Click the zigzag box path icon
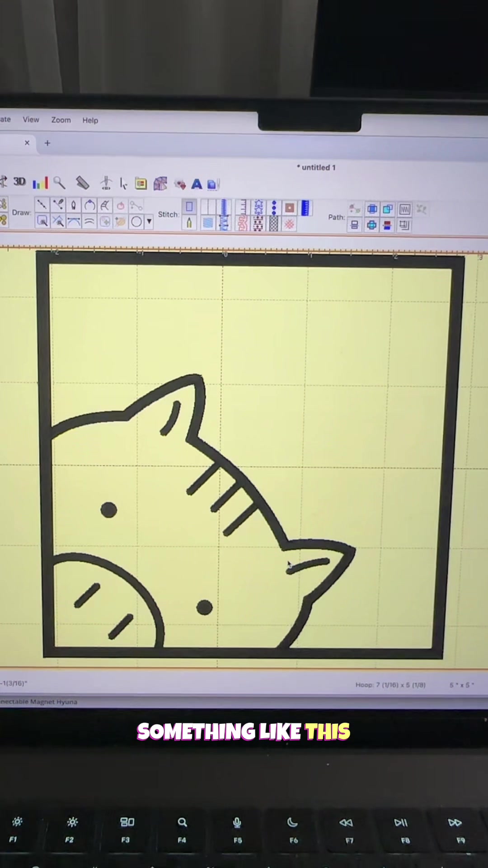 coord(404,209)
